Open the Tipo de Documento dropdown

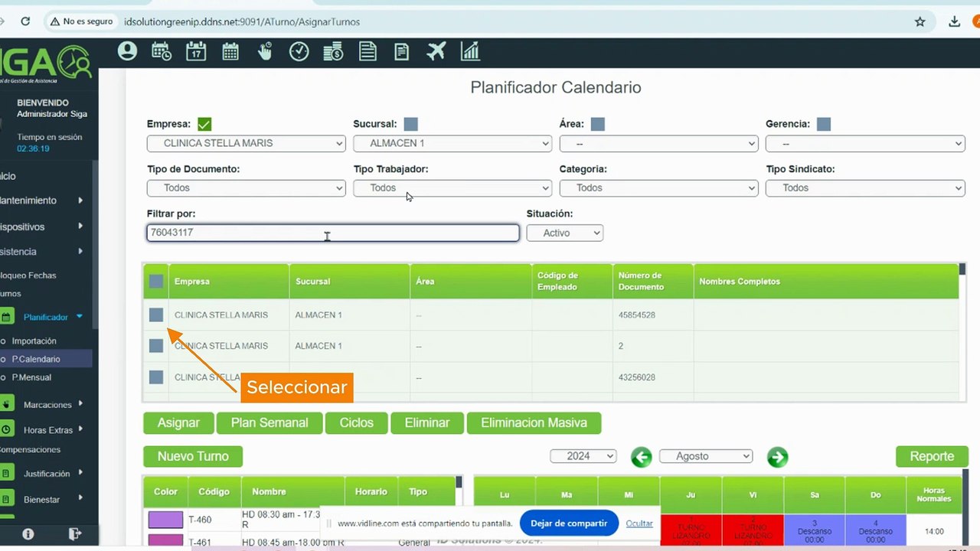[246, 187]
